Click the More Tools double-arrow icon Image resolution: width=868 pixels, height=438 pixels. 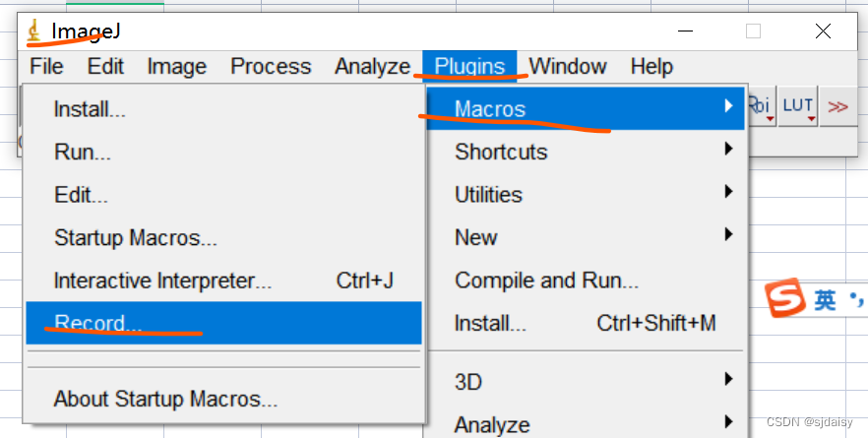[837, 106]
